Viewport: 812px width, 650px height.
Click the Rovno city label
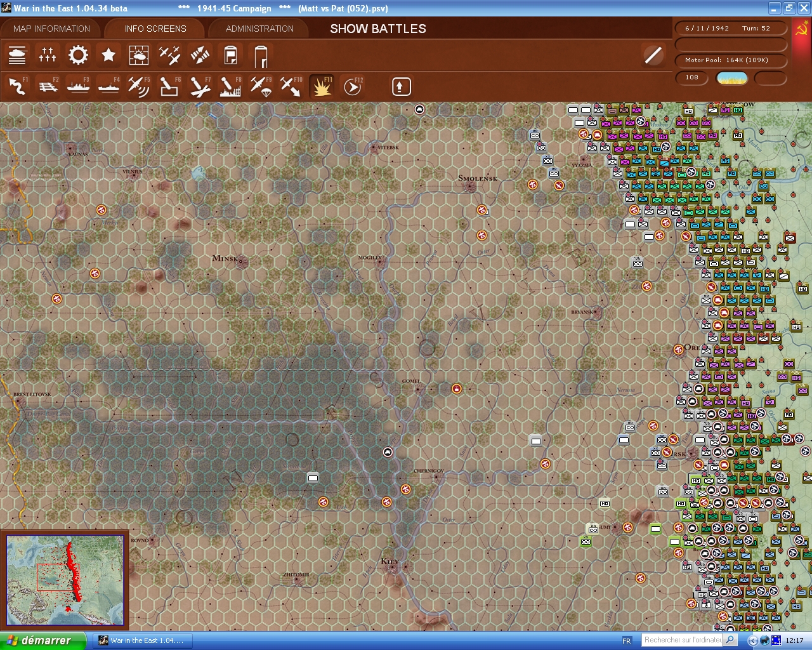coord(140,540)
